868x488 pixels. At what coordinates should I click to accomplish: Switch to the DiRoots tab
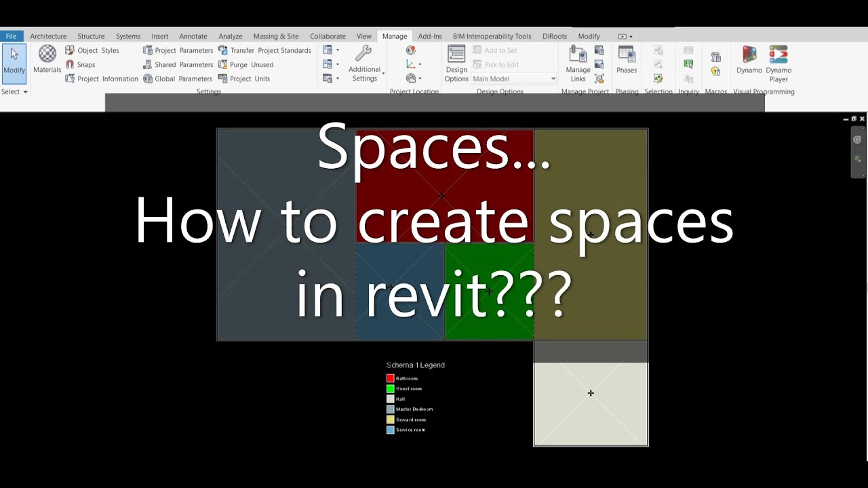tap(555, 37)
